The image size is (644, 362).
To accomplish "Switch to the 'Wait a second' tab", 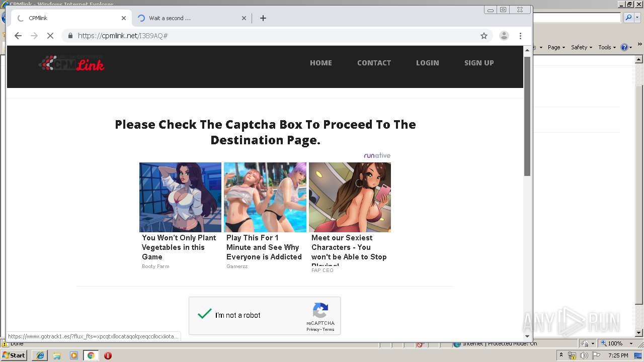I will coord(191,18).
